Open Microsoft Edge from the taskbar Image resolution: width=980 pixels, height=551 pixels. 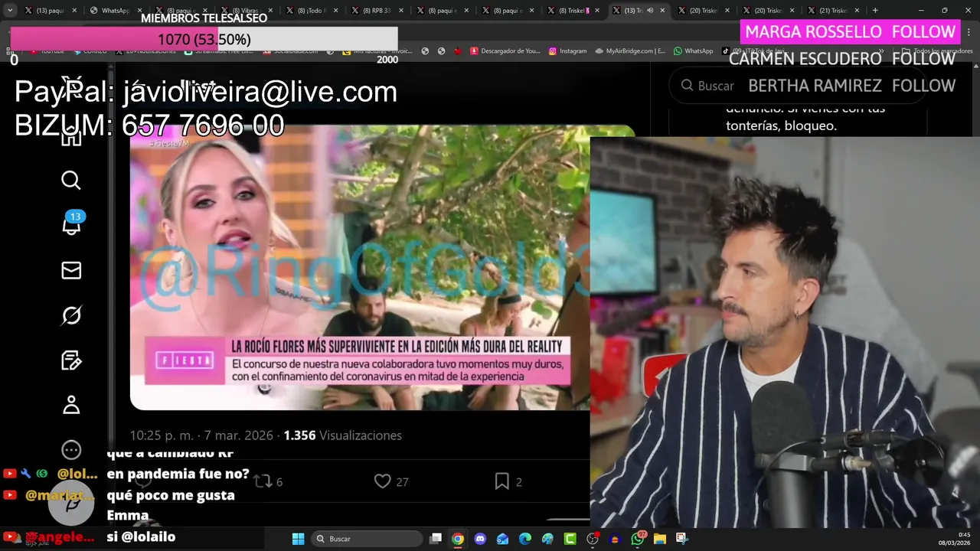[x=525, y=539]
